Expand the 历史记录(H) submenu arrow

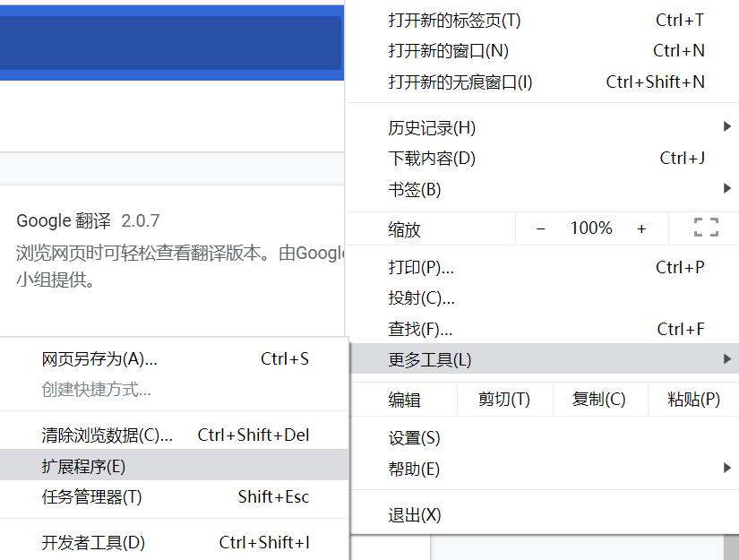[x=726, y=127]
